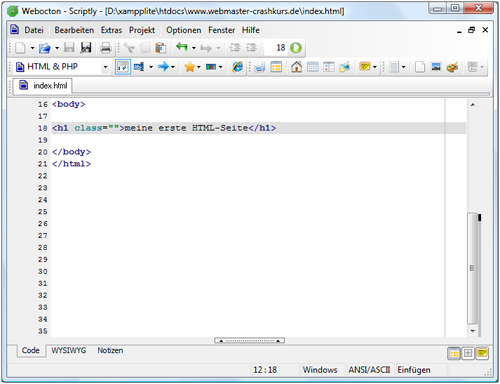Open the Datei menu
Image resolution: width=500 pixels, height=384 pixels.
[x=34, y=30]
